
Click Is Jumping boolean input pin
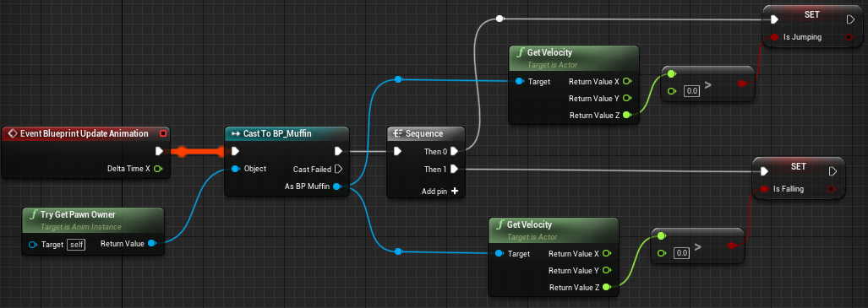click(x=775, y=38)
